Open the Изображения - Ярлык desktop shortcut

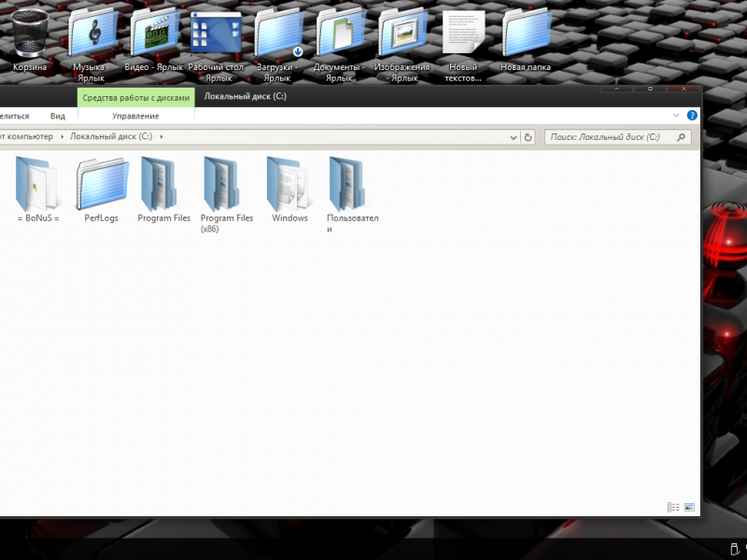[402, 45]
